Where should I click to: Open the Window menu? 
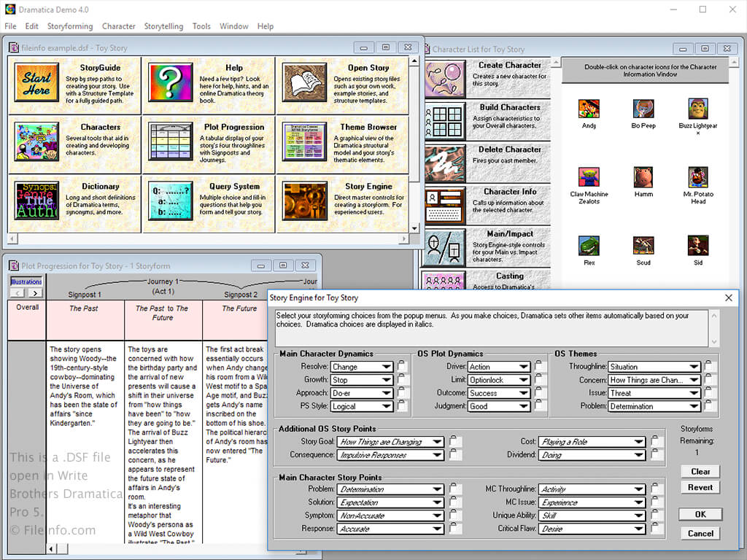tap(234, 26)
